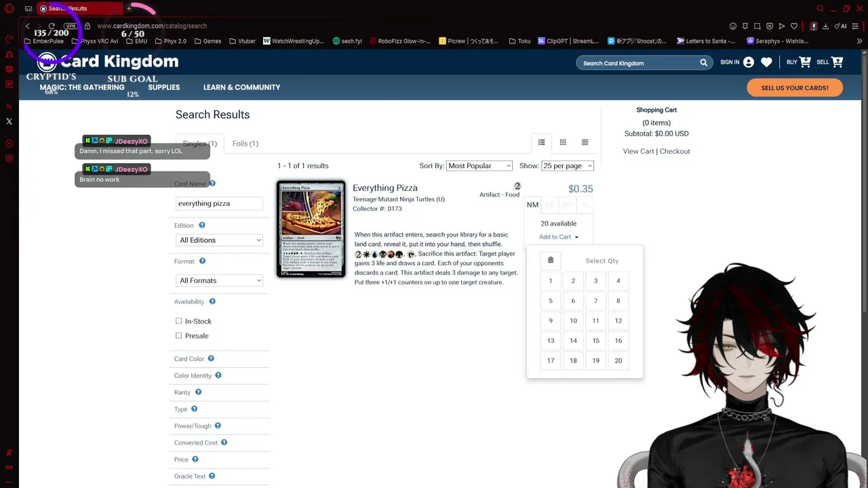The height and width of the screenshot is (488, 868).
Task: Check the Presale checkbox
Action: 179,335
